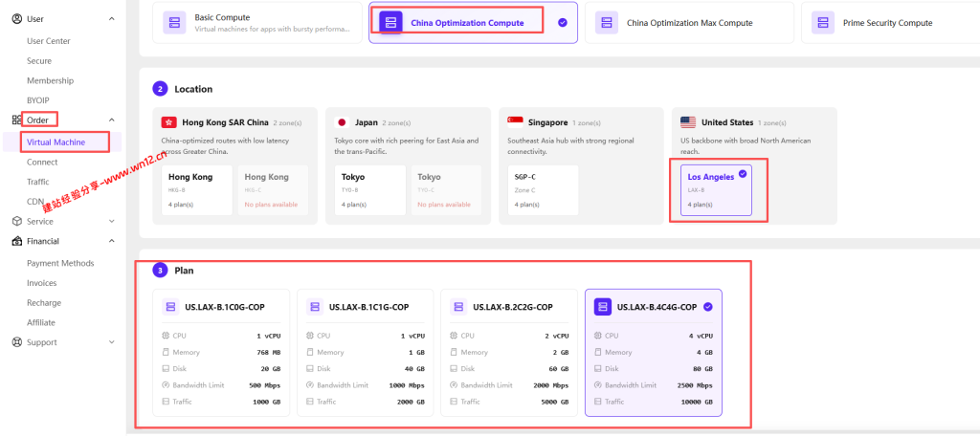This screenshot has width=980, height=436.
Task: Click the China Optimization Max Compute server icon
Action: pos(606,23)
